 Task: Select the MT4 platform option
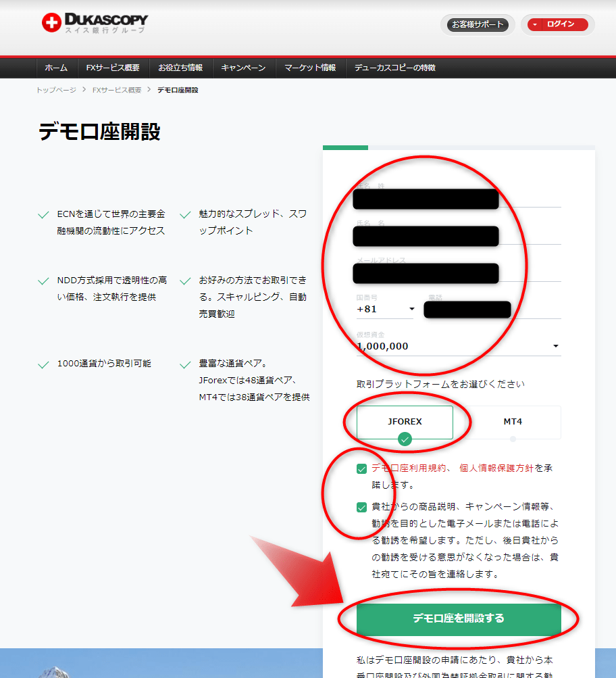click(x=511, y=422)
